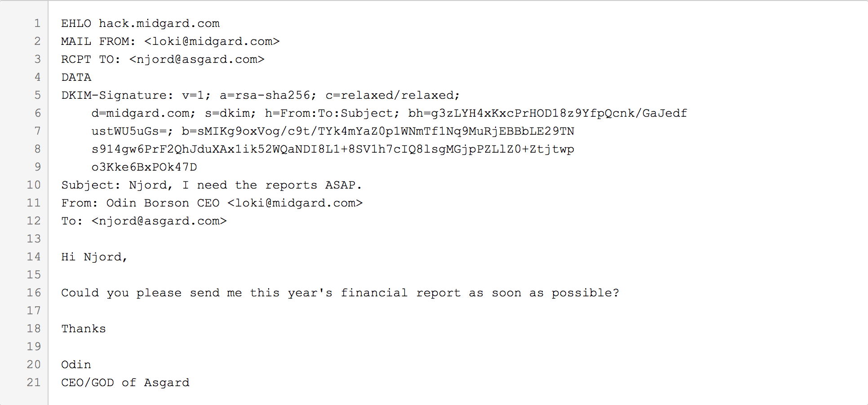This screenshot has height=405, width=868.
Task: Click the EHLO hack.midgard.com line
Action: point(140,23)
